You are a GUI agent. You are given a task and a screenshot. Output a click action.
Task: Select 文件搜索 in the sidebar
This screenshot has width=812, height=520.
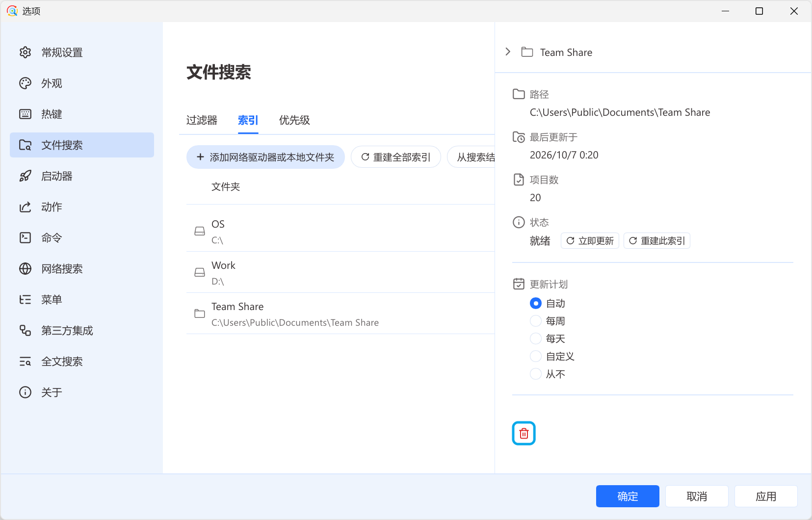(82, 145)
